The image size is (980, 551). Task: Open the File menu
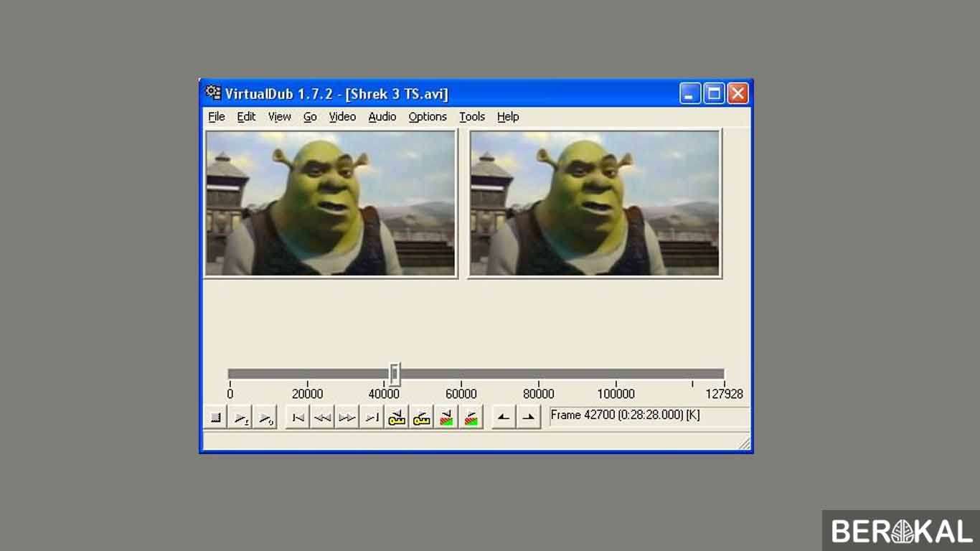pyautogui.click(x=217, y=117)
